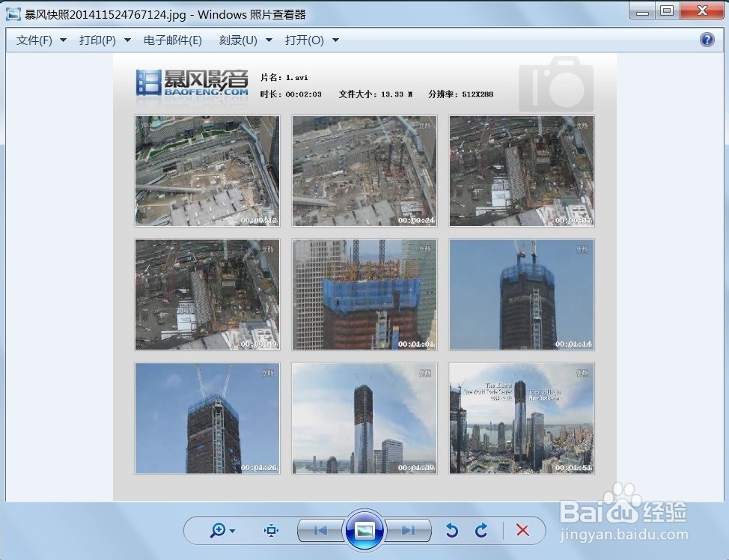Image resolution: width=729 pixels, height=560 pixels.
Task: Click the 00:01:01 construction thumbnail
Action: (364, 294)
